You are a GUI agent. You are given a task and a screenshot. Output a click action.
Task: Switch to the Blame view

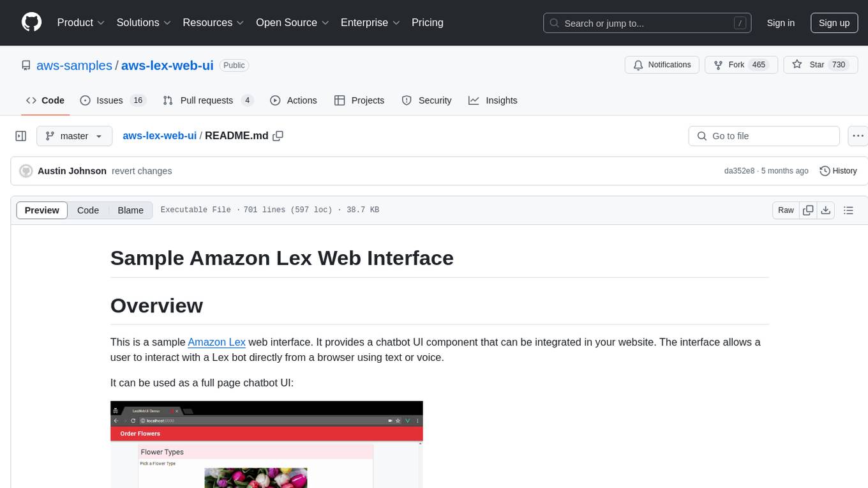coord(131,210)
